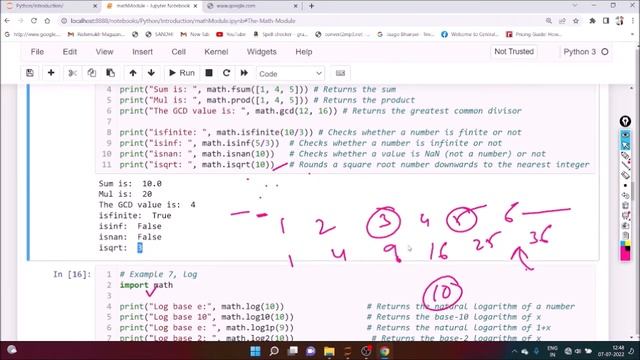Select the annotation pen tool

[x=625, y=155]
